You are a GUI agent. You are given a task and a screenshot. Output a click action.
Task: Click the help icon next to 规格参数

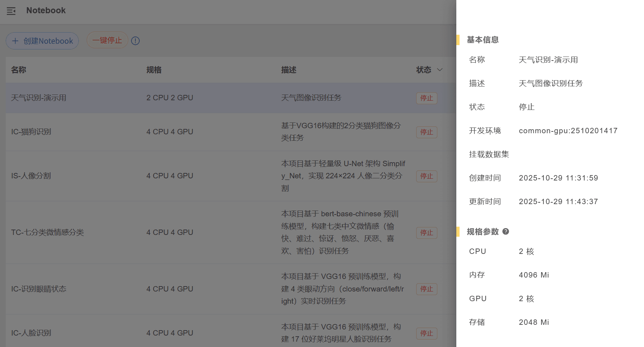click(506, 231)
